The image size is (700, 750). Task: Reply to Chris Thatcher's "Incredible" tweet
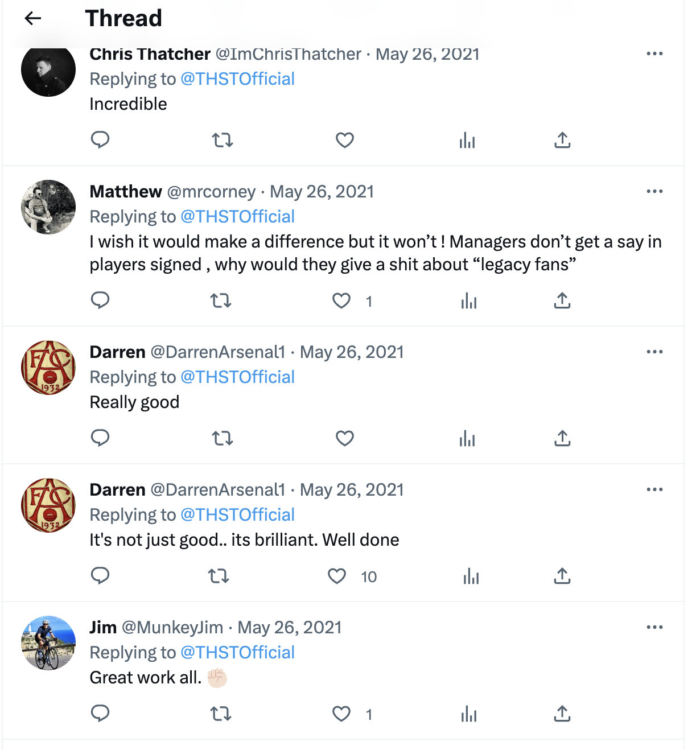click(100, 140)
